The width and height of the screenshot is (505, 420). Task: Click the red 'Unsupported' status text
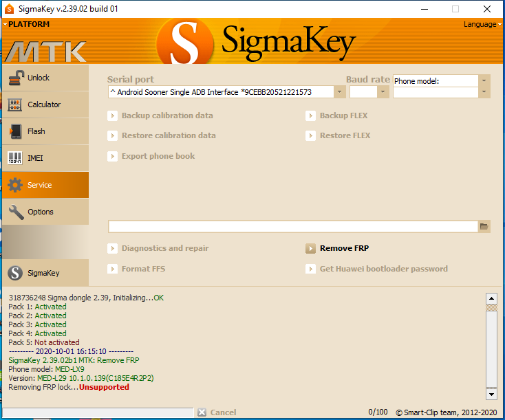(x=104, y=387)
